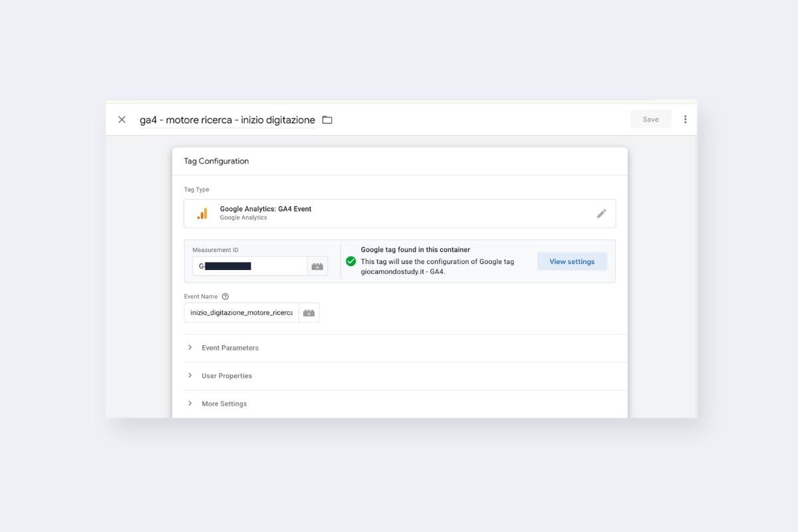This screenshot has height=532, width=798.
Task: Click the 'Tag Type' label
Action: (x=197, y=190)
